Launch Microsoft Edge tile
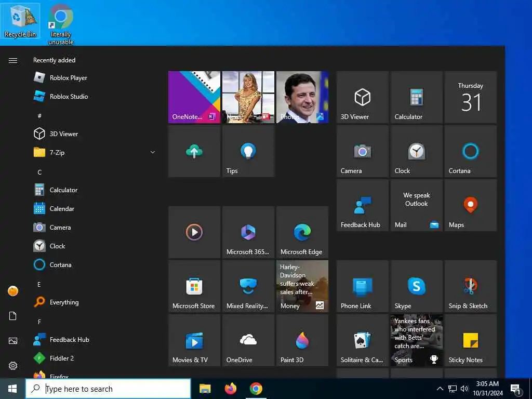This screenshot has height=399, width=532. pyautogui.click(x=302, y=232)
